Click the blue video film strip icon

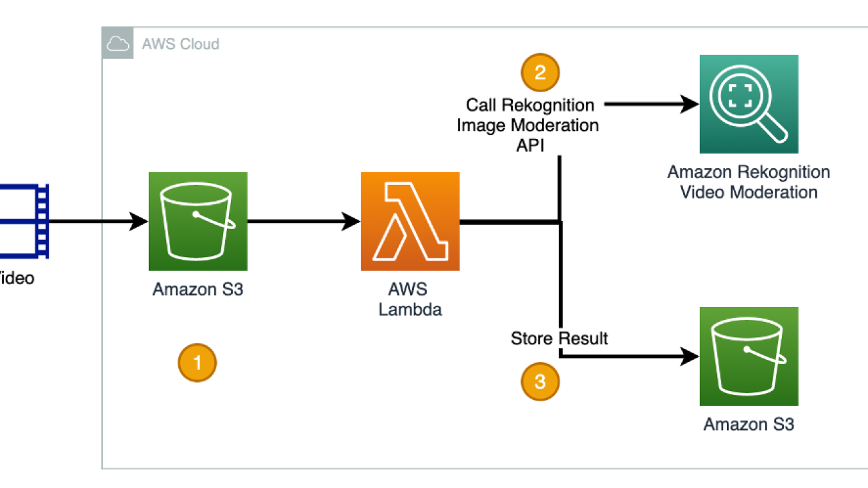pyautogui.click(x=25, y=222)
